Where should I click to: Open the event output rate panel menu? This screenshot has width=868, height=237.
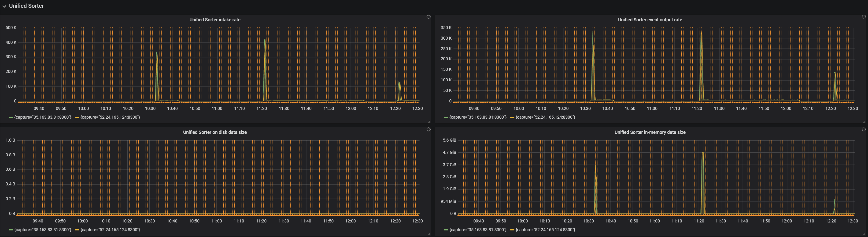(650, 19)
